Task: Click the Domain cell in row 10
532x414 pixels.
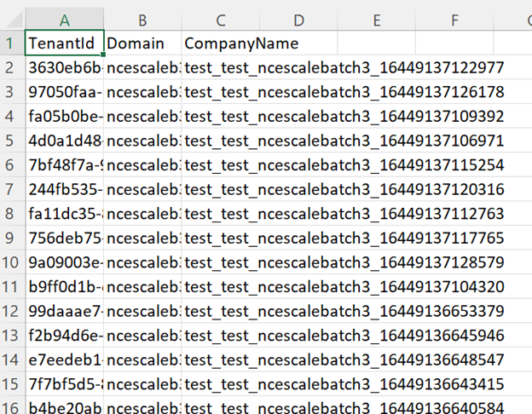Action: coord(142,262)
